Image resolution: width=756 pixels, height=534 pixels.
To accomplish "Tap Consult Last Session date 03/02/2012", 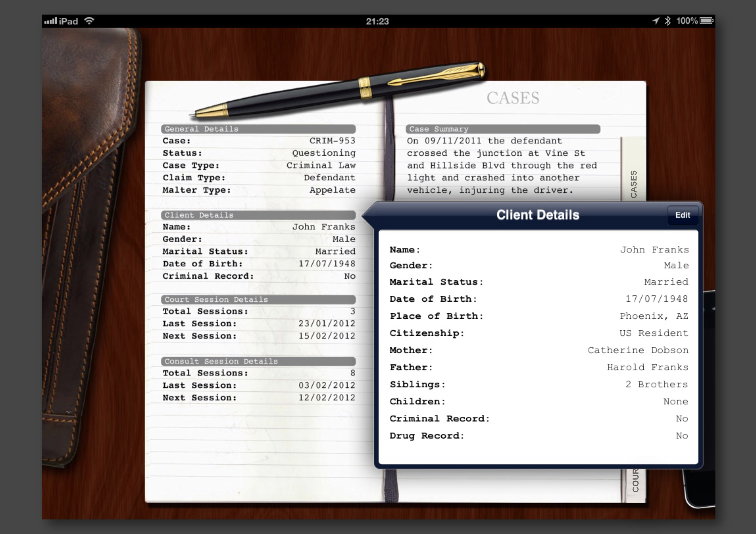I will click(x=327, y=385).
